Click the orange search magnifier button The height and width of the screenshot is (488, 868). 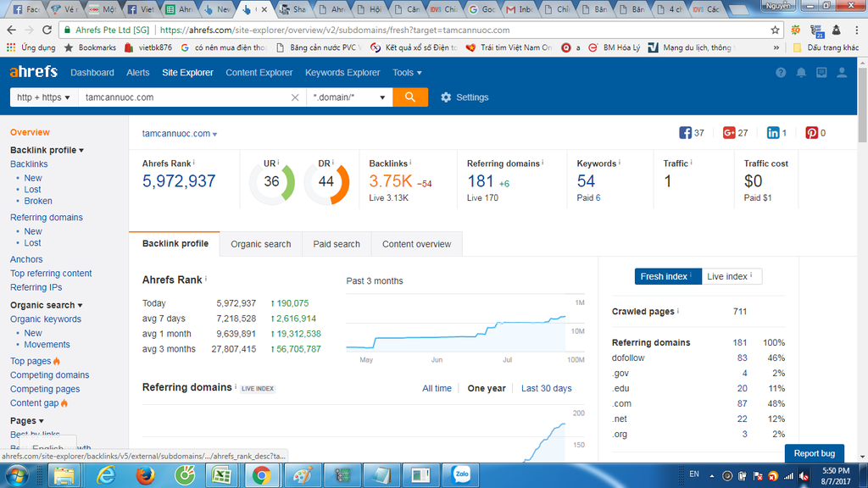point(410,97)
